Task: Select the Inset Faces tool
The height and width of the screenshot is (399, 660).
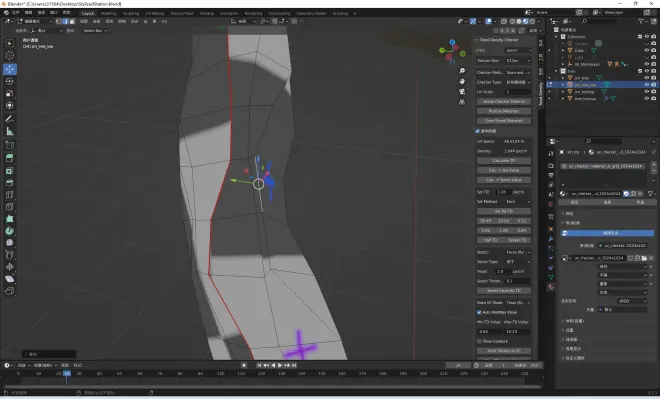Action: 10,170
